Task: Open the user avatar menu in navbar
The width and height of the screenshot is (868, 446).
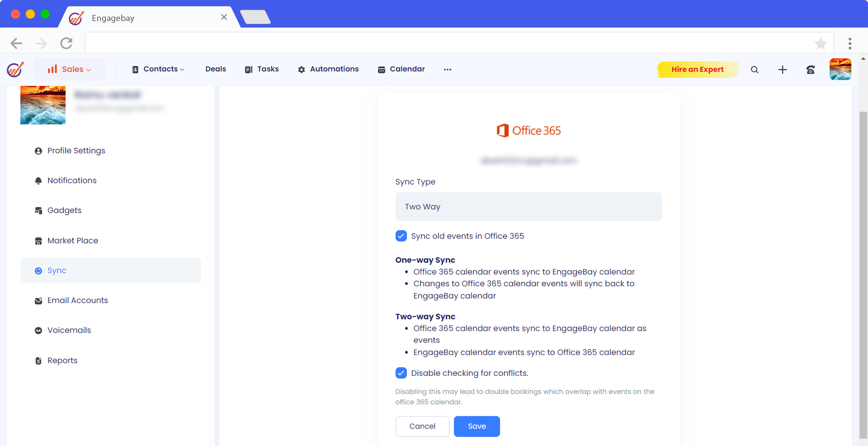Action: click(840, 69)
